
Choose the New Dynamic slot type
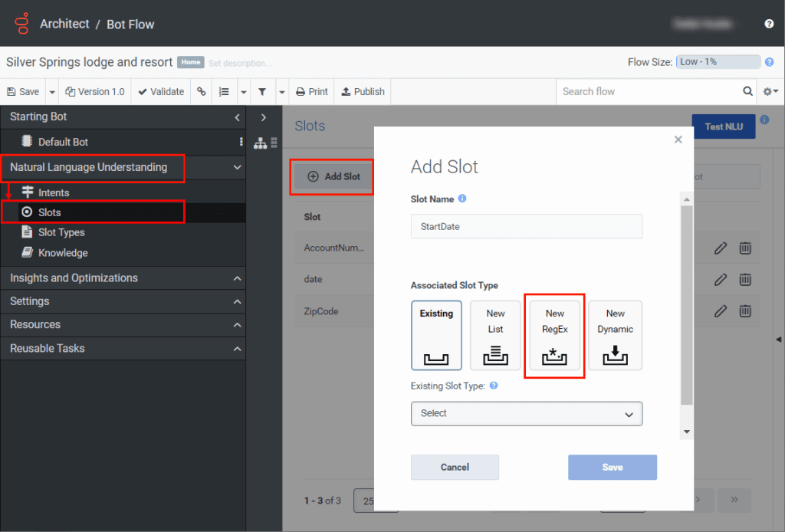(615, 335)
